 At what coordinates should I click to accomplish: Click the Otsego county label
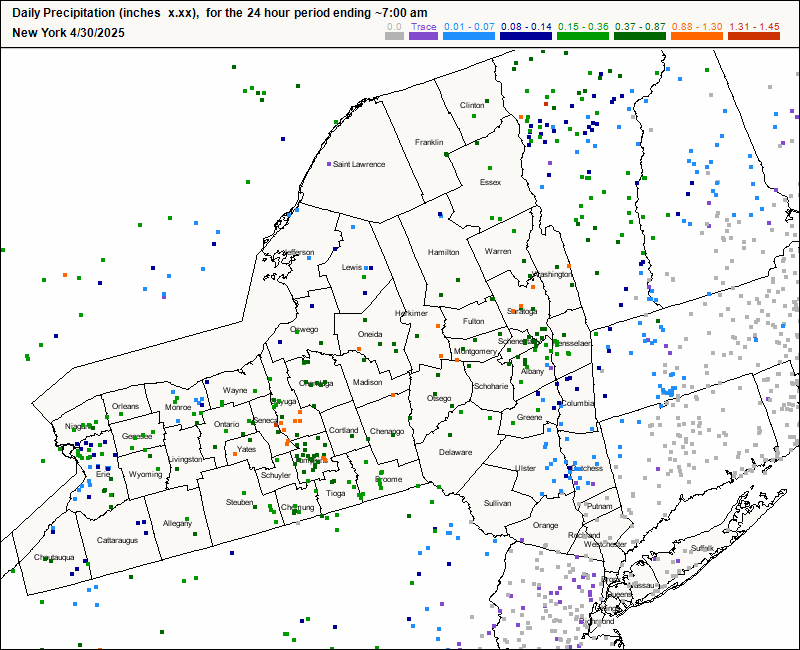[439, 398]
